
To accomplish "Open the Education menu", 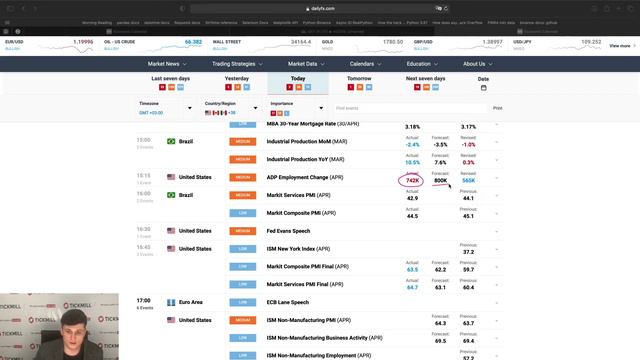I will [x=422, y=64].
